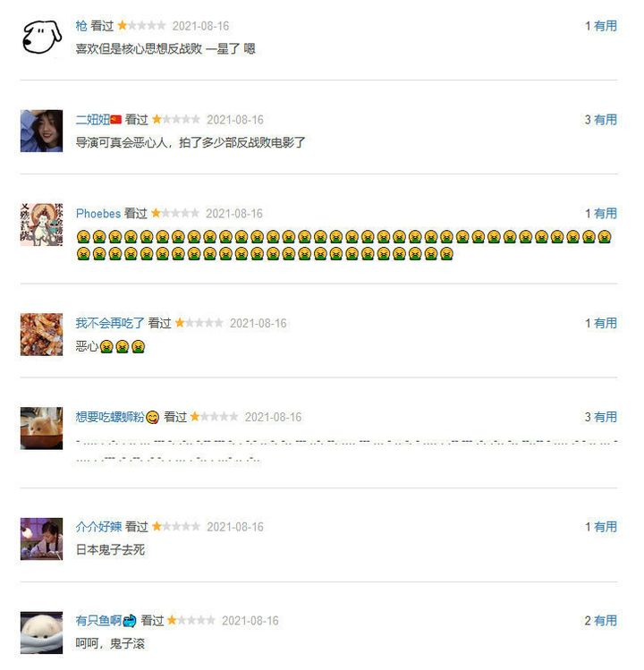Image resolution: width=644 pixels, height=670 pixels.
Task: Open the white seal avatar of 有只鱼啊
Action: pos(41,632)
